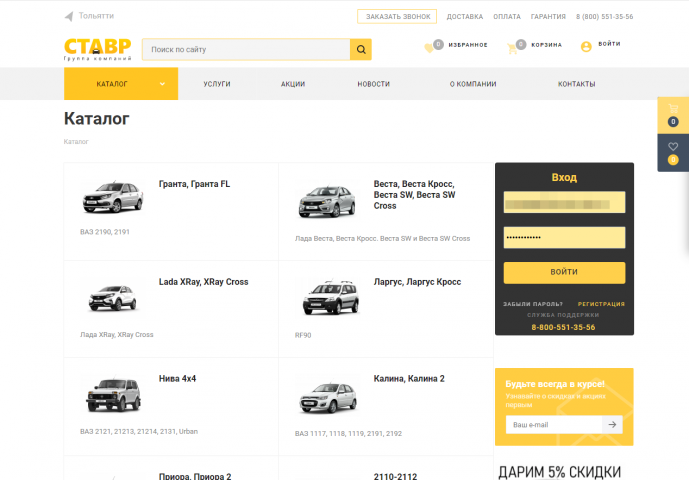689x480 pixels.
Task: Open the Приора, Приора 2 category
Action: point(195,476)
